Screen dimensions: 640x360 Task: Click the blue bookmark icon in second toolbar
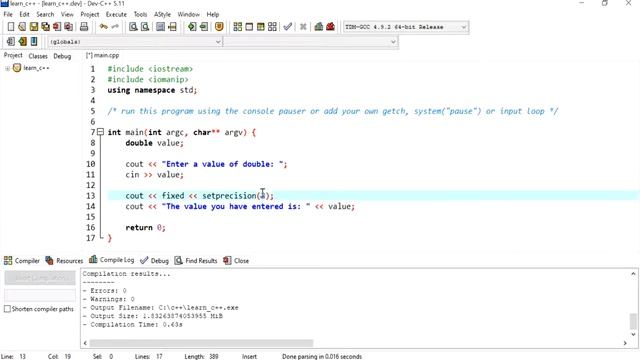point(34,42)
